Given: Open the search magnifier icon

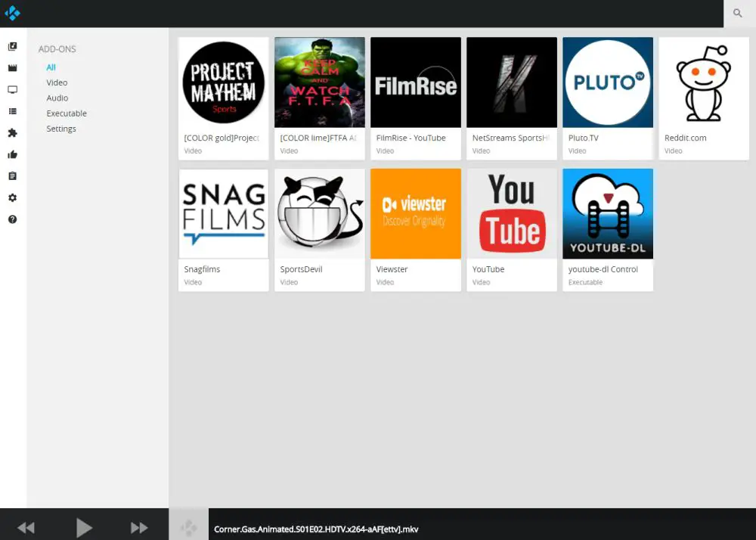Looking at the screenshot, I should (737, 14).
